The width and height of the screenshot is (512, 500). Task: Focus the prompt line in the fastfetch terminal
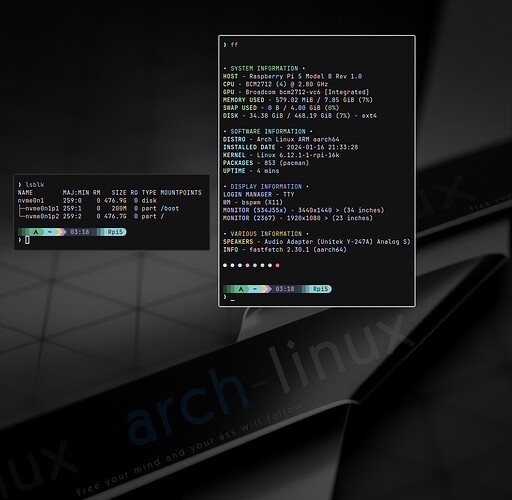(x=232, y=297)
